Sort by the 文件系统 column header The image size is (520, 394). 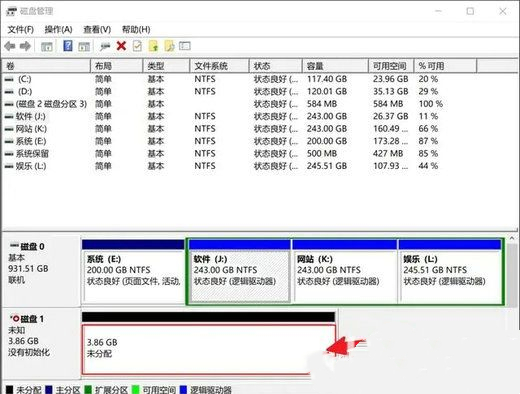(x=219, y=66)
